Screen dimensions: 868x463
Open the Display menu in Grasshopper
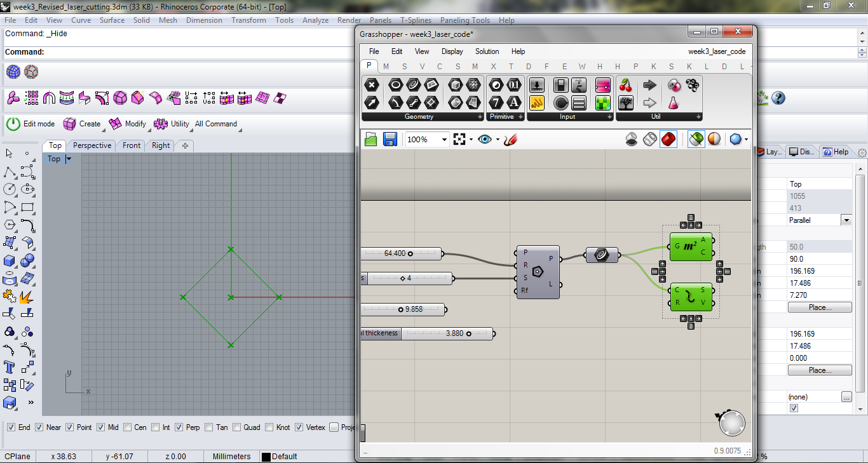[x=452, y=51]
